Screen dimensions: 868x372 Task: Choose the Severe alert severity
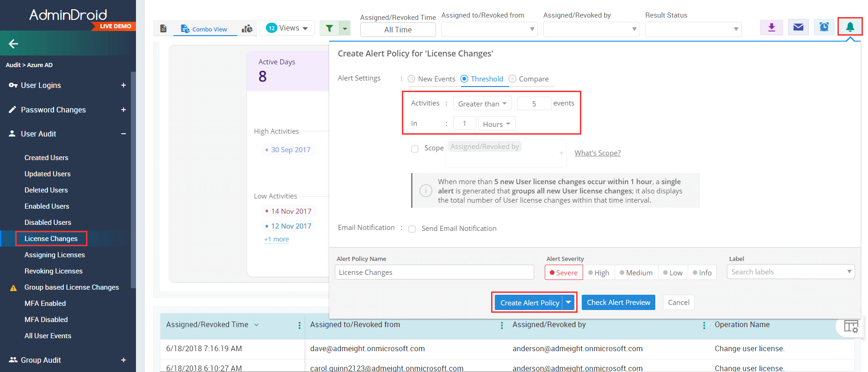click(x=564, y=273)
